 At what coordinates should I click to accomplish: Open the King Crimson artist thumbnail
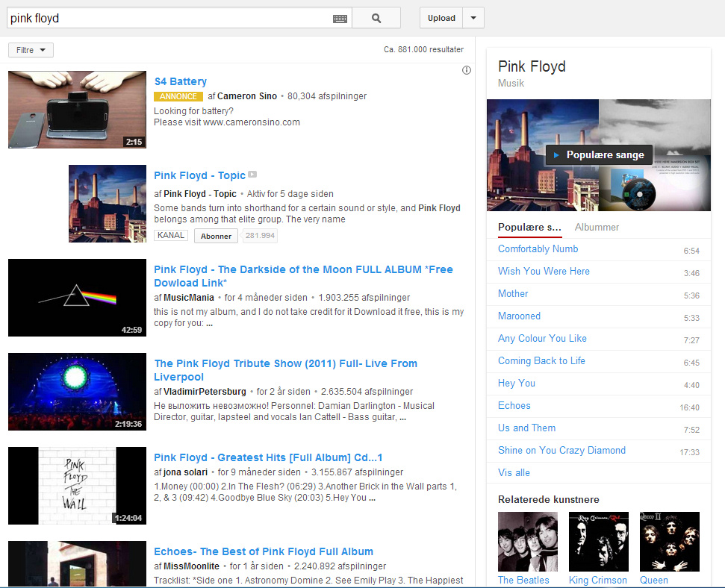tap(598, 541)
